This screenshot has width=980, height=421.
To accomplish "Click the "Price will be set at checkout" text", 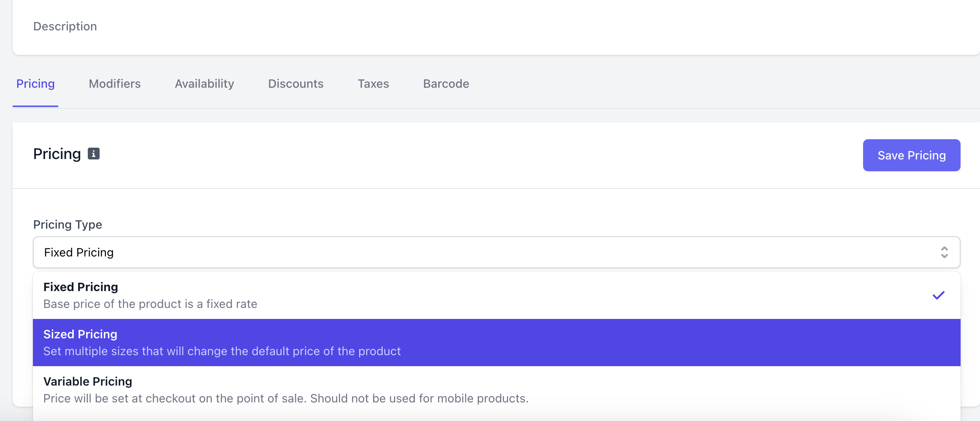I will tap(286, 399).
